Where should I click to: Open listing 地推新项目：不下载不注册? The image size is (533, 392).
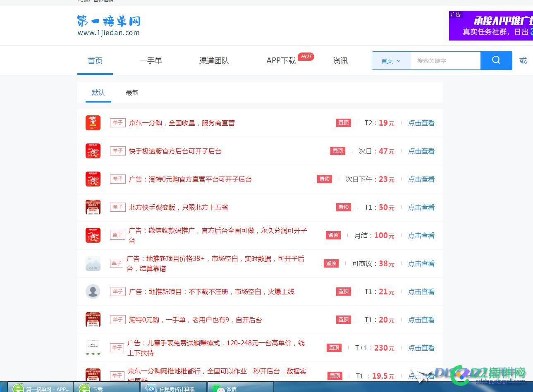tap(212, 292)
